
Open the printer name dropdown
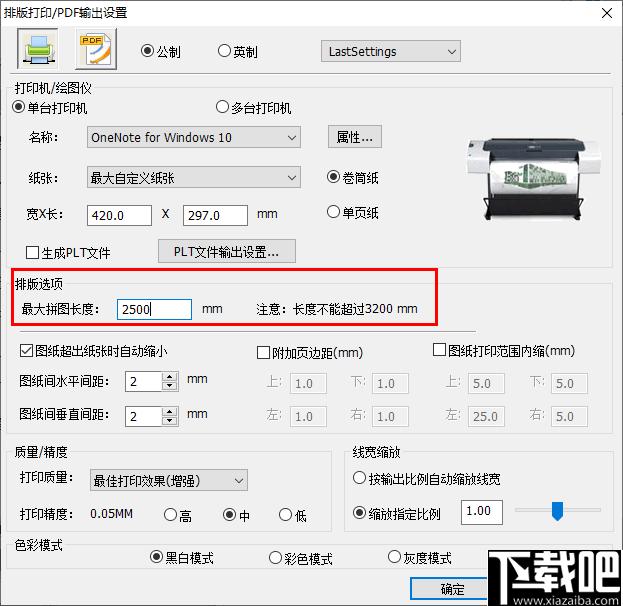193,137
